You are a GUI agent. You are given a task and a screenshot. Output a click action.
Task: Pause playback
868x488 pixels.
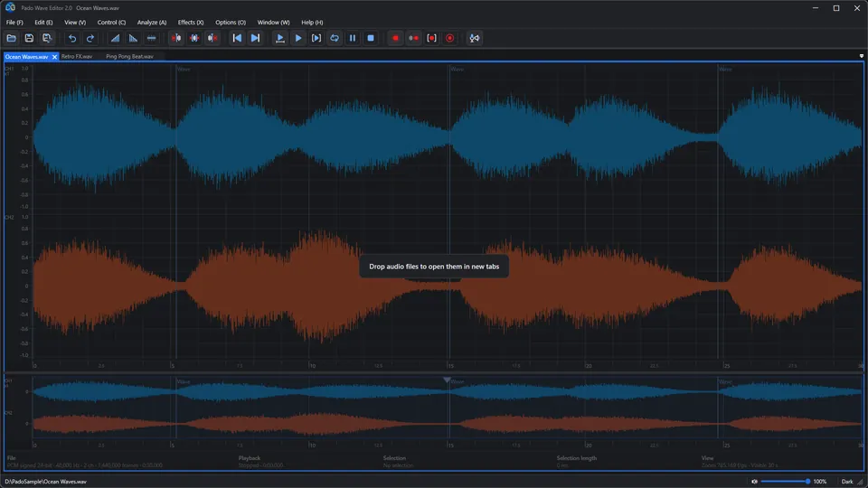[x=353, y=38]
